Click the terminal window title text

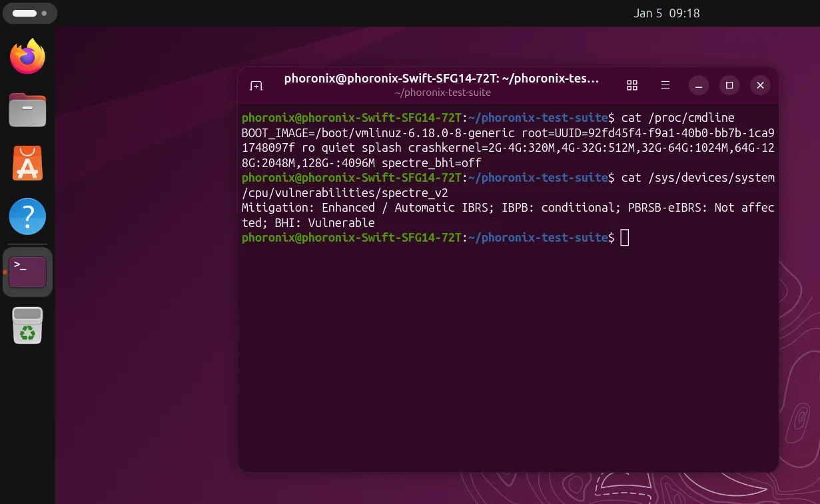(x=442, y=79)
